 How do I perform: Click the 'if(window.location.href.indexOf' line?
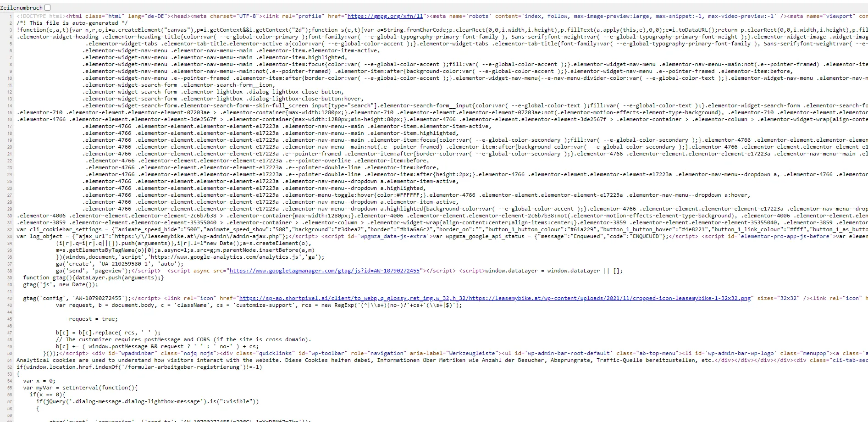[x=139, y=367]
